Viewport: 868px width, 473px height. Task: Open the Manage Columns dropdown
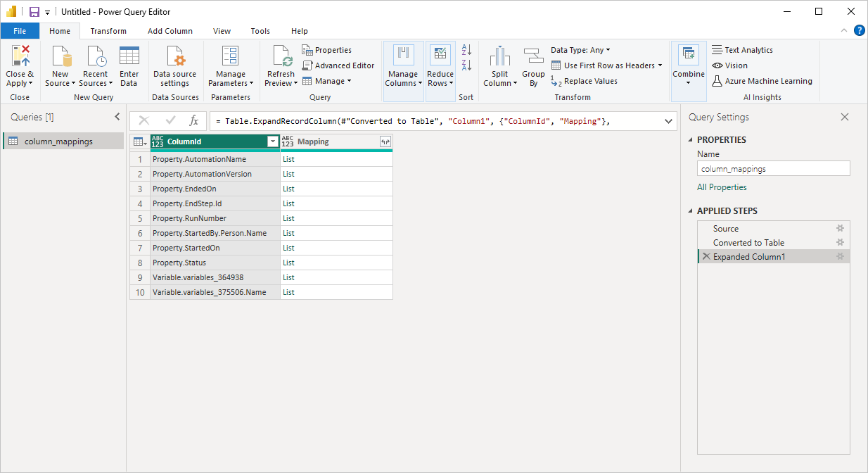coord(403,71)
